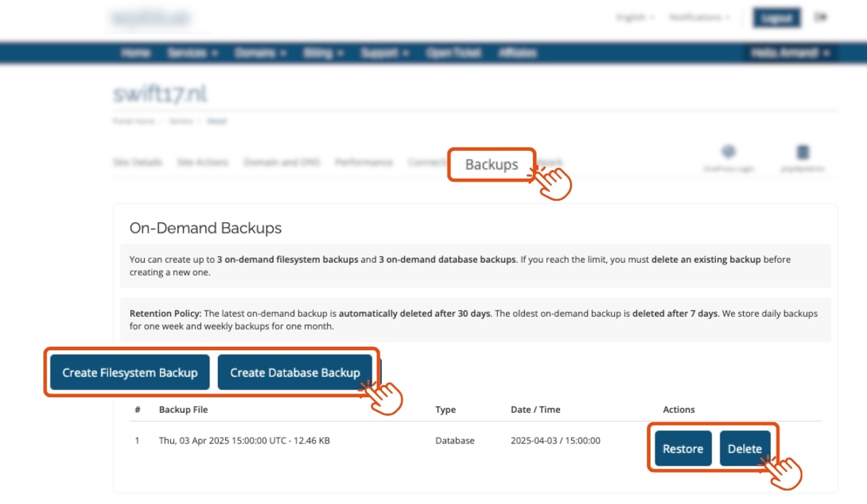
Task: Open the user account greeting menu
Action: pos(790,53)
